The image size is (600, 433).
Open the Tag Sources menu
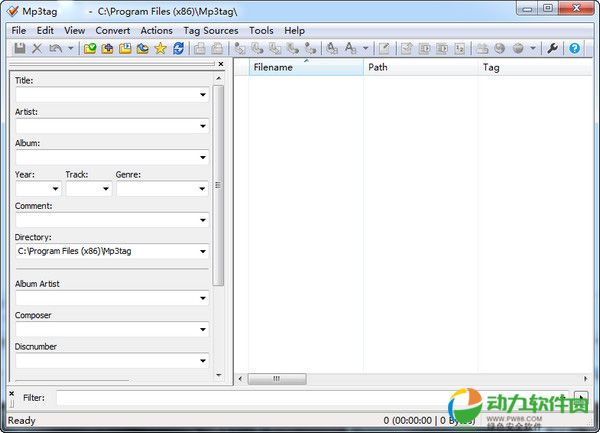point(211,30)
